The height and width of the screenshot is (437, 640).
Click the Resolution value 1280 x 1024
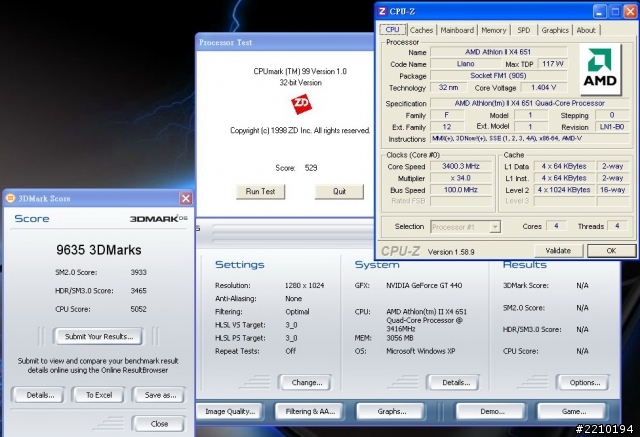pos(304,286)
